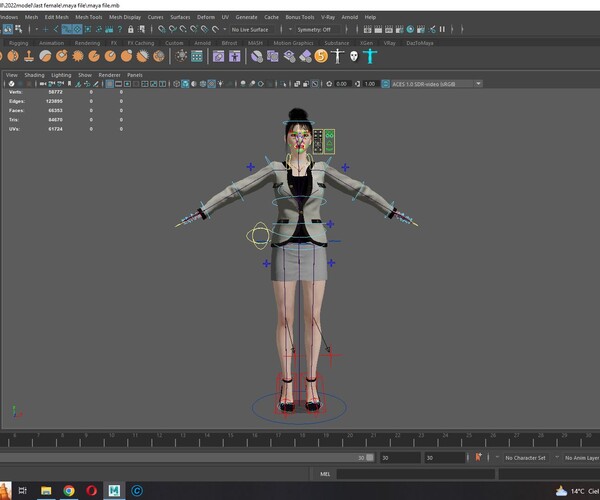Open the viewport Shading menu
This screenshot has width=600, height=500.
pyautogui.click(x=34, y=75)
